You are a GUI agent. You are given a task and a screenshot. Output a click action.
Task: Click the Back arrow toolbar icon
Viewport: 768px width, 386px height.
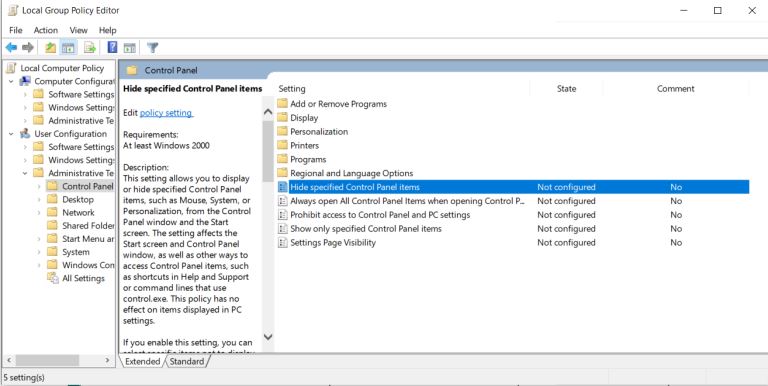tap(11, 48)
